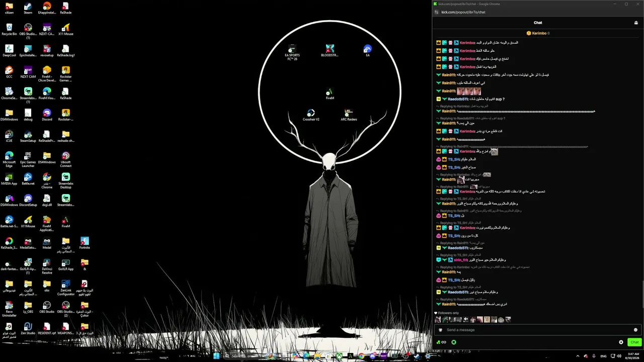Image resolution: width=644 pixels, height=362 pixels.
Task: Select the dxgi.dll file icon
Action: tap(47, 200)
